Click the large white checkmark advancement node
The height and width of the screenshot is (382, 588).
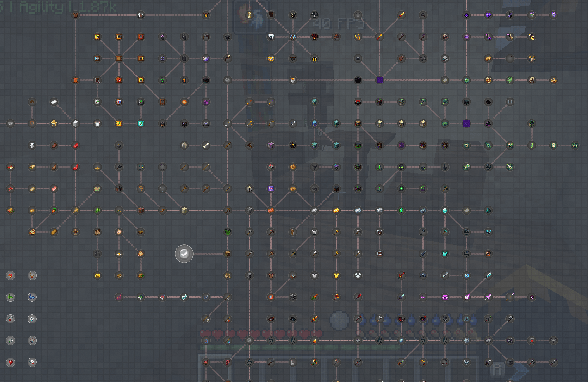pyautogui.click(x=184, y=254)
